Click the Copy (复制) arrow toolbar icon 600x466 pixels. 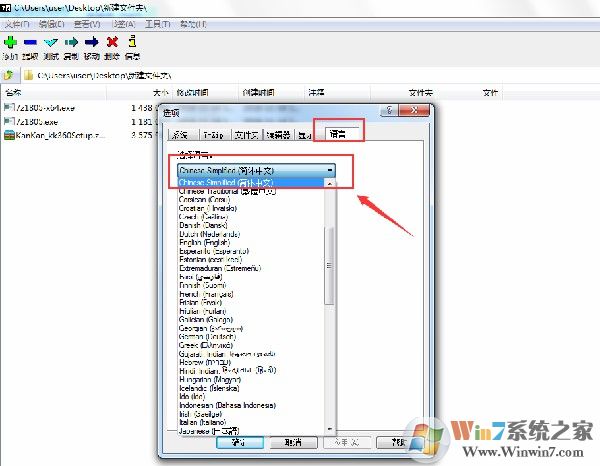click(x=71, y=42)
